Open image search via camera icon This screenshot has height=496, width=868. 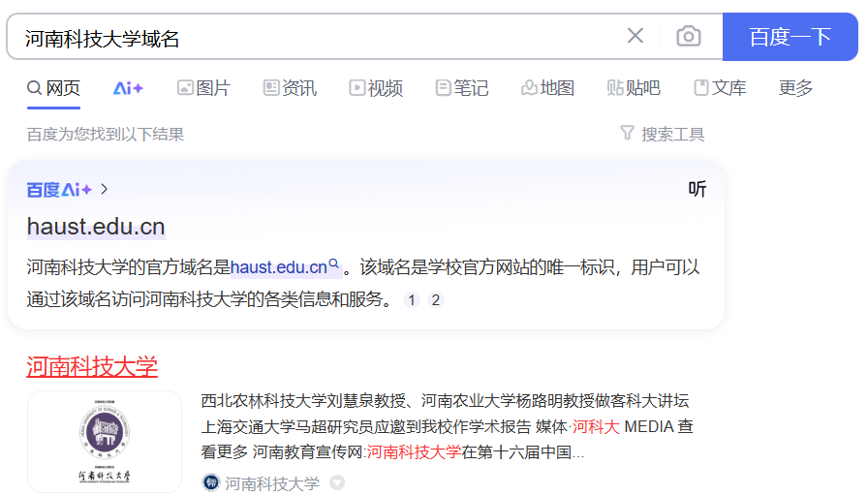(x=688, y=37)
